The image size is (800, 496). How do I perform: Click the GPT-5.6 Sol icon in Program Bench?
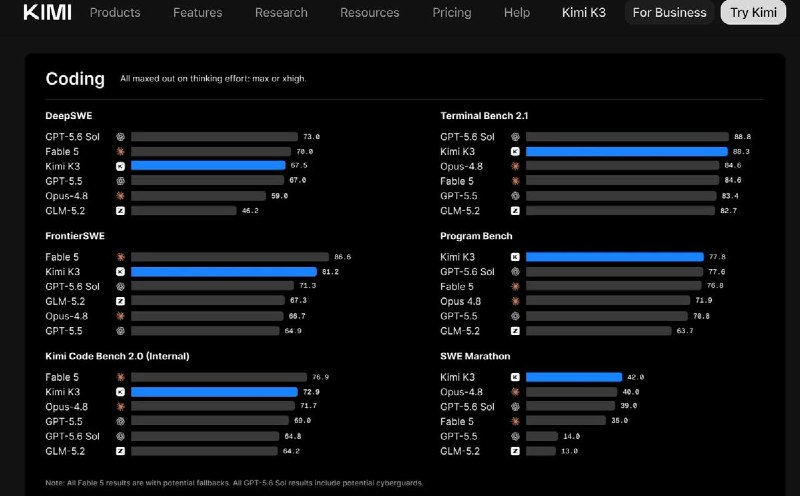coord(515,272)
